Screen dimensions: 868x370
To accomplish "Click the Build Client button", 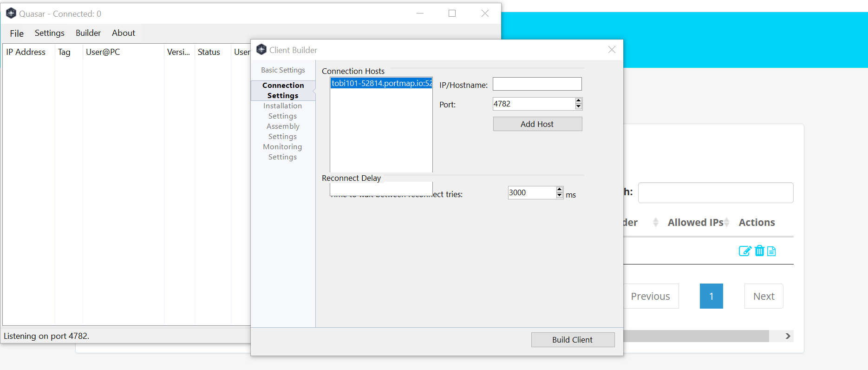I will (x=573, y=340).
